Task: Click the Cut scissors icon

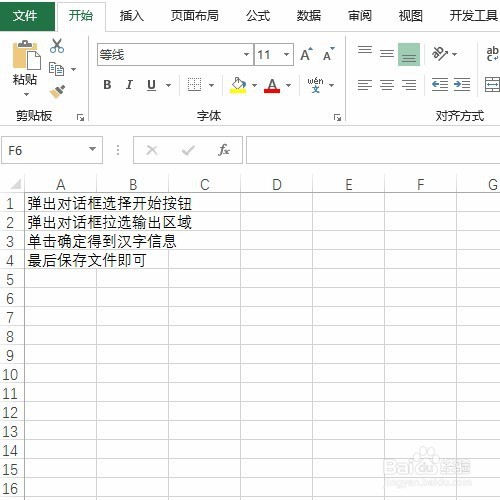Action: (57, 46)
